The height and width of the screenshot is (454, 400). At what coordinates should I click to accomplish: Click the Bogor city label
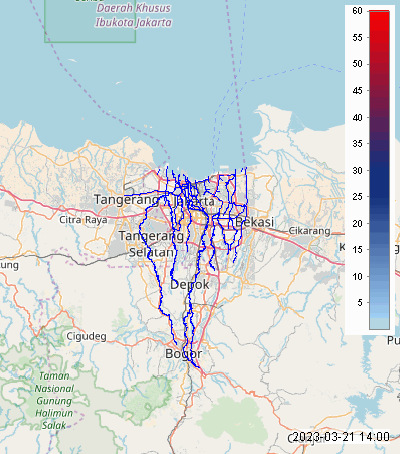[x=184, y=354]
